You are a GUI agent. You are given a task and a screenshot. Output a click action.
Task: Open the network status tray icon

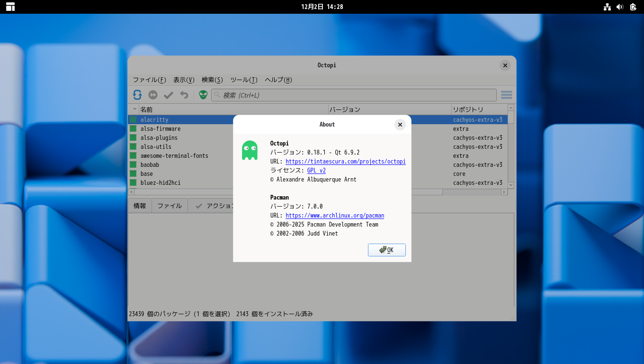(x=607, y=7)
